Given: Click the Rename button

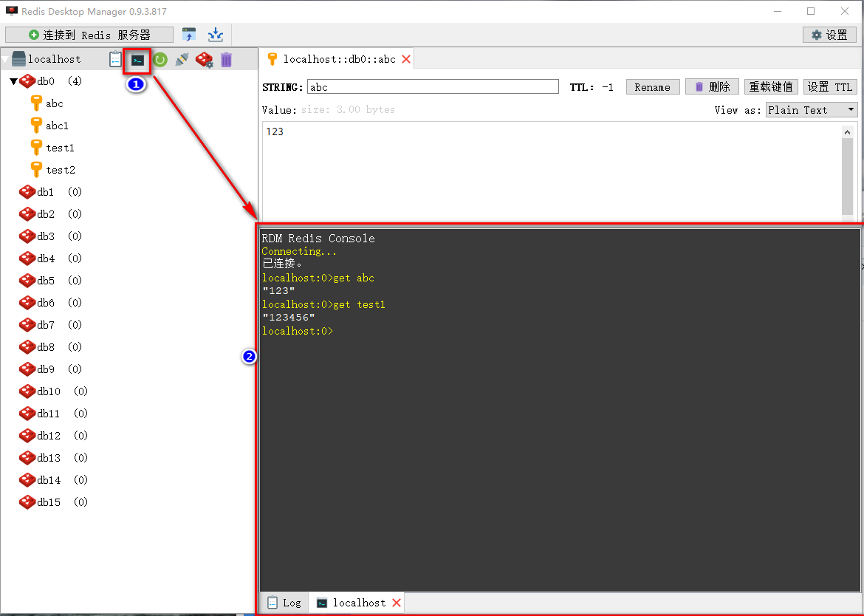Looking at the screenshot, I should 652,87.
